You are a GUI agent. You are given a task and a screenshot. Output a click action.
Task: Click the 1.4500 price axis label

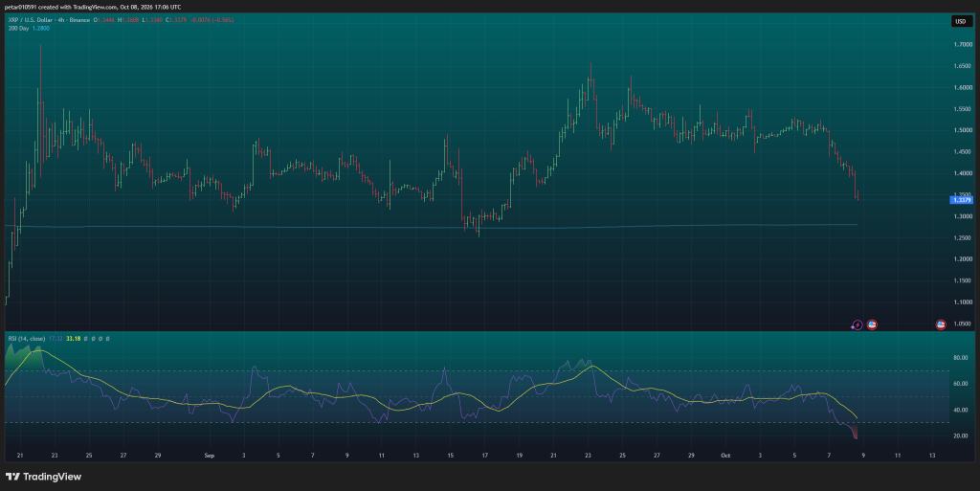tap(963, 152)
